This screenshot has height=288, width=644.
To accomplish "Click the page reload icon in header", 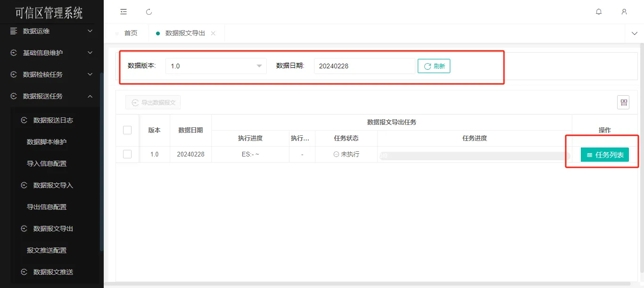I will coord(149,12).
